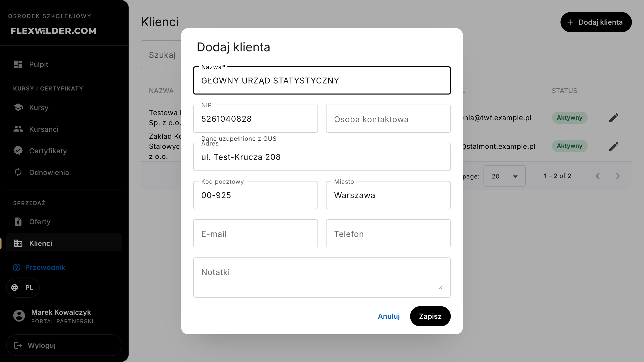This screenshot has width=644, height=362.
Task: Click the Kursanci people icon
Action: tap(18, 129)
